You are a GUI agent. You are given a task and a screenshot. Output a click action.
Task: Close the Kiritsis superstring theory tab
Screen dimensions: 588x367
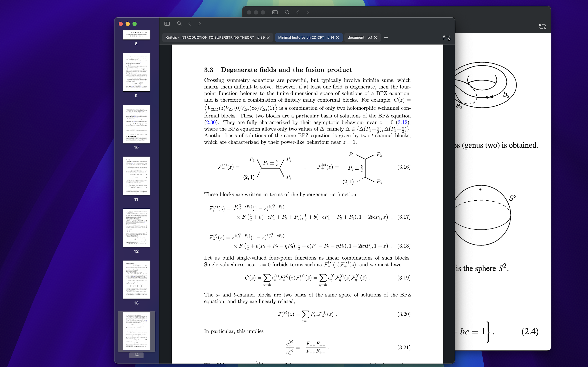[268, 38]
